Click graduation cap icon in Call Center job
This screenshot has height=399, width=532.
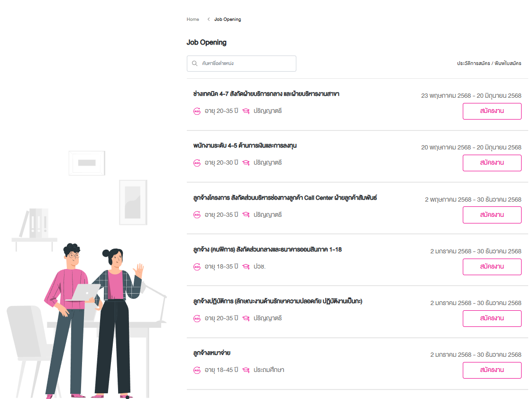tap(246, 214)
